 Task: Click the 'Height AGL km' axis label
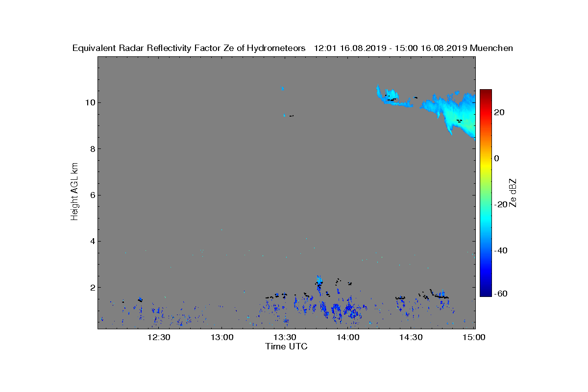pos(74,192)
